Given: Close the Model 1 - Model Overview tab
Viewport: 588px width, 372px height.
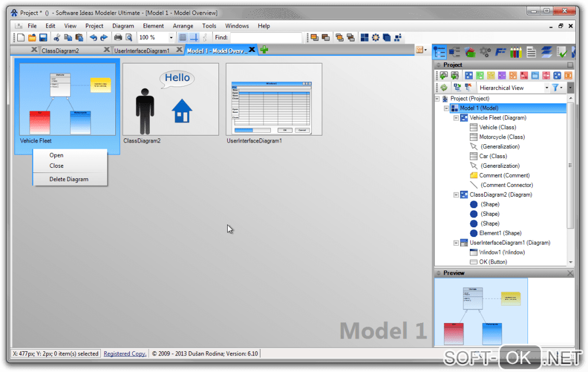Looking at the screenshot, I should [252, 50].
